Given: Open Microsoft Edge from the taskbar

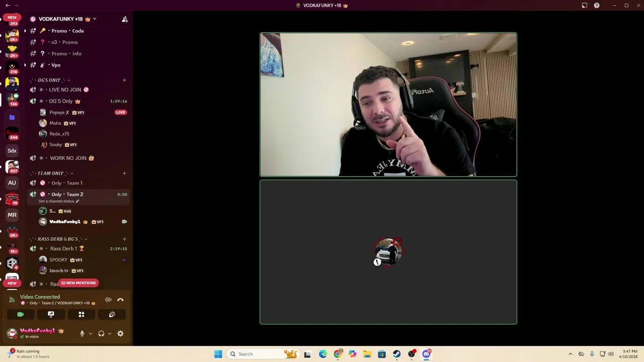Looking at the screenshot, I should (x=323, y=354).
